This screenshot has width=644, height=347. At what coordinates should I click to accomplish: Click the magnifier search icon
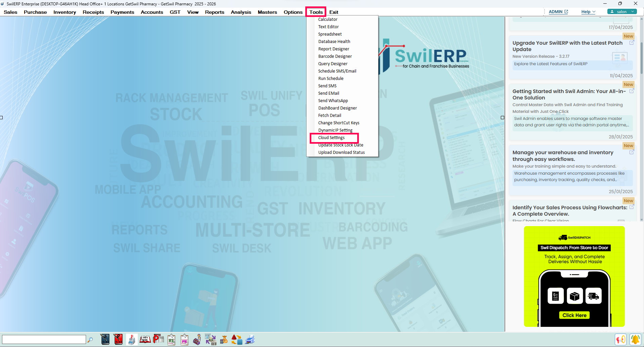90,340
